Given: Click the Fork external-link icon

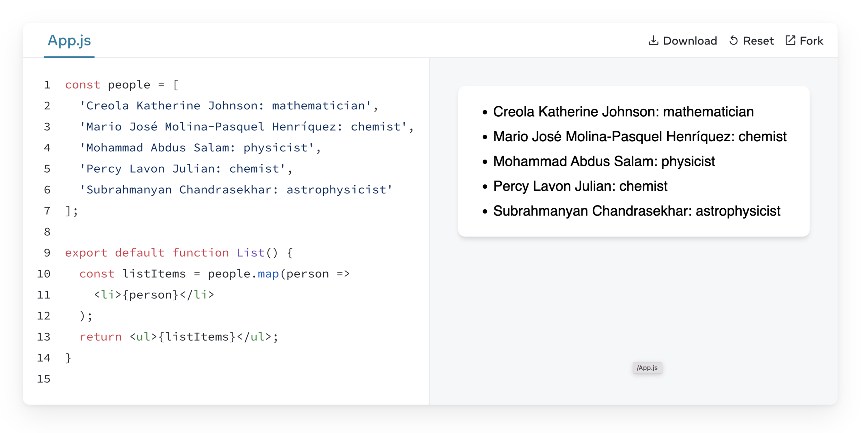Looking at the screenshot, I should [790, 41].
